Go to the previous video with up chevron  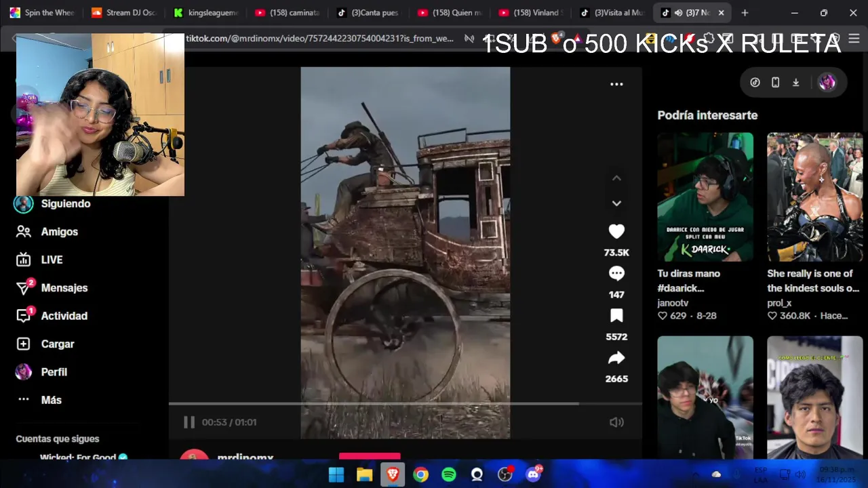616,178
